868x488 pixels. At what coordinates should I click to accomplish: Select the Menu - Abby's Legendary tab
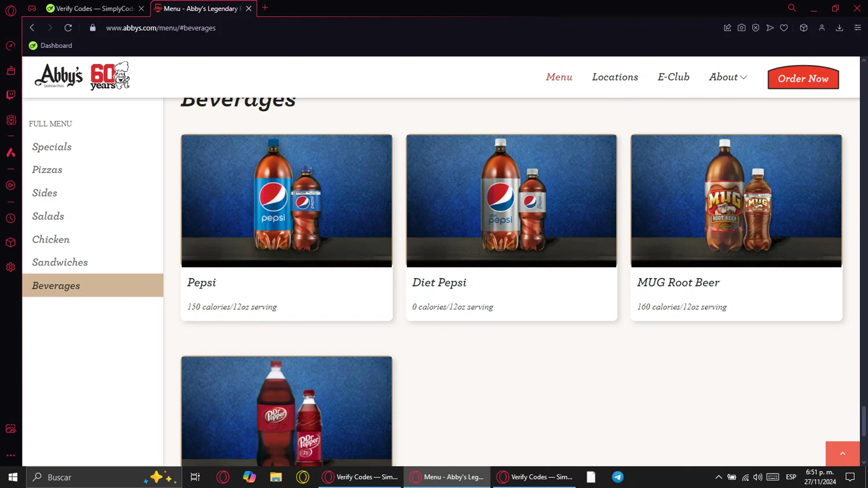[x=203, y=9]
